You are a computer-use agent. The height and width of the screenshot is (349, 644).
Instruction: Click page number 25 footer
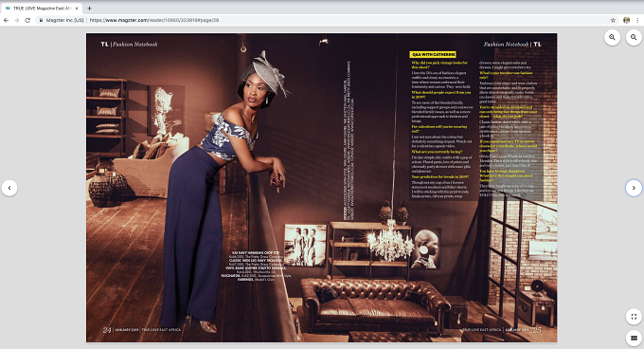[x=537, y=330]
